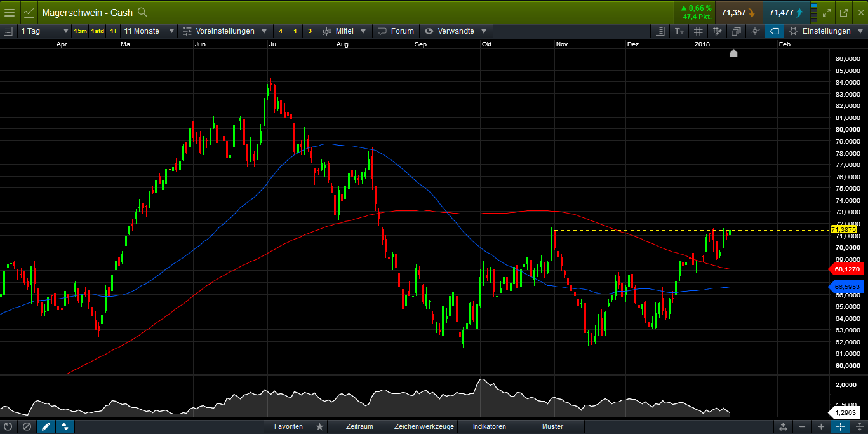Click the vertical split arrows icon at bottom-right
Image resolution: width=868 pixels, height=434 pixels.
tap(858, 426)
